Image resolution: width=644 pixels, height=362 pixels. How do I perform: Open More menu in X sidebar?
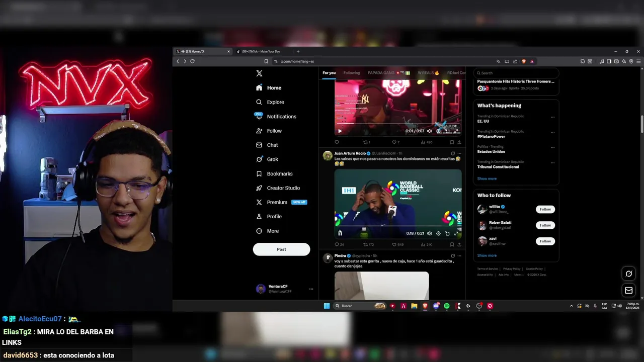(x=267, y=231)
